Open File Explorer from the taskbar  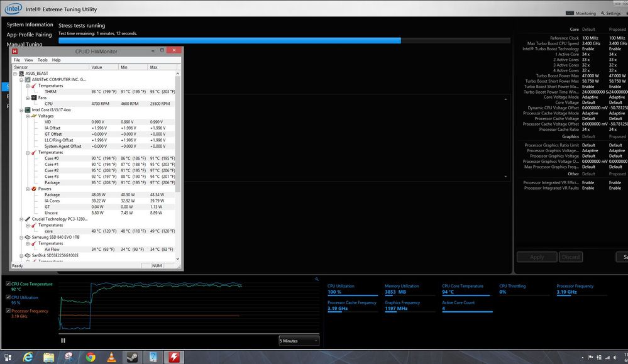(x=49, y=357)
